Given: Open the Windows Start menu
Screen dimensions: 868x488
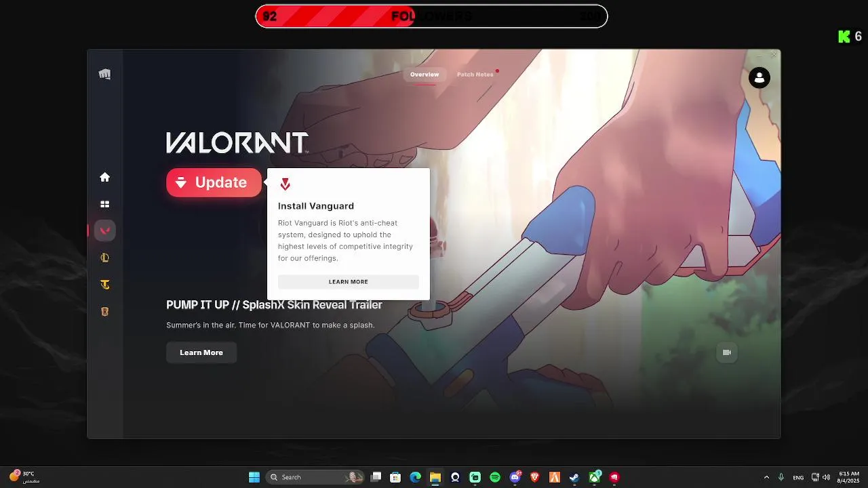Looking at the screenshot, I should (254, 477).
